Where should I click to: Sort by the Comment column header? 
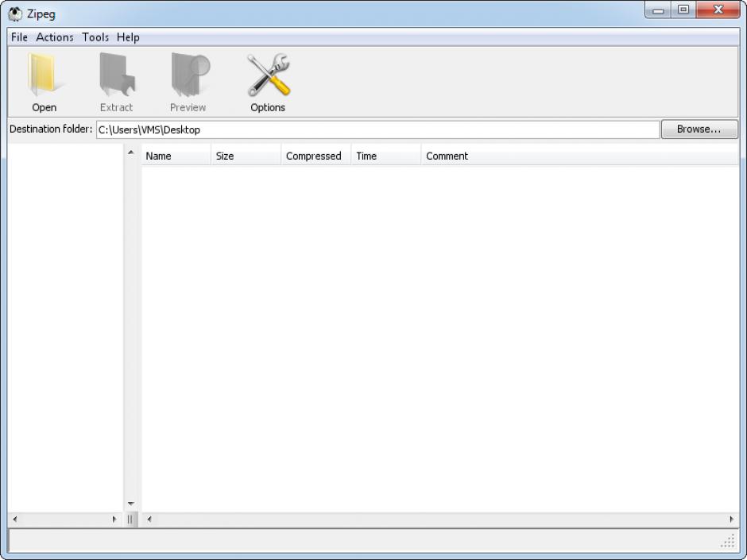coord(579,156)
